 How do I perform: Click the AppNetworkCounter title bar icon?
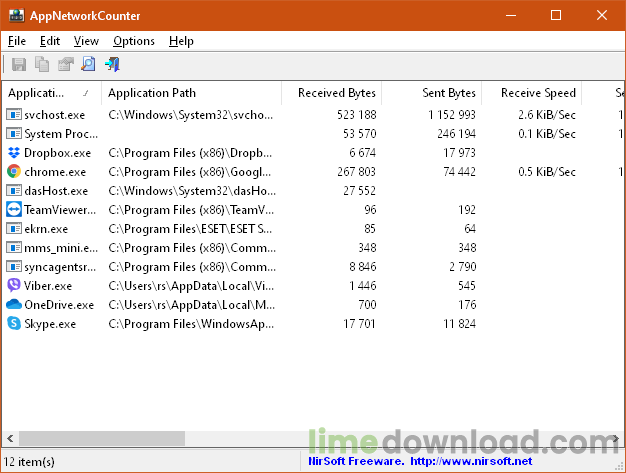point(16,15)
